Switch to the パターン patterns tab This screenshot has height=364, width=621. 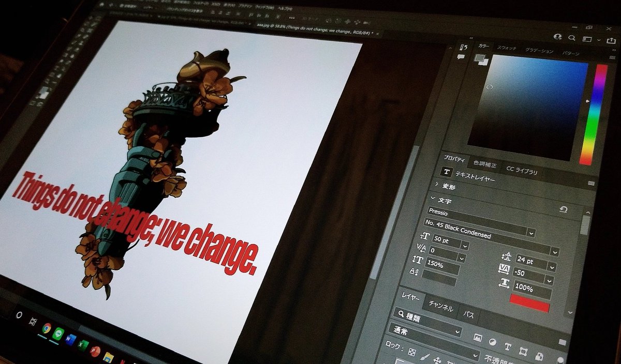571,53
